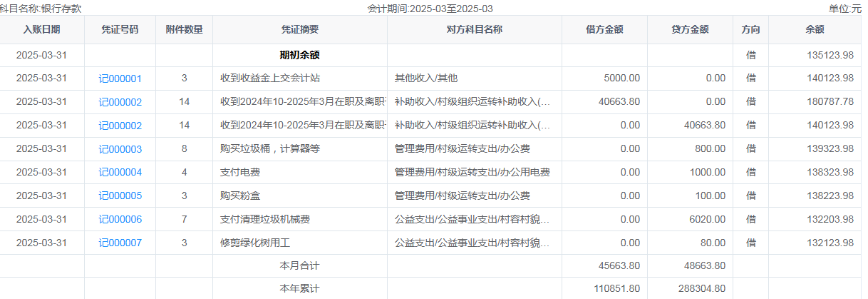Click the 贷方金额 column header
The image size is (868, 299).
click(x=690, y=29)
